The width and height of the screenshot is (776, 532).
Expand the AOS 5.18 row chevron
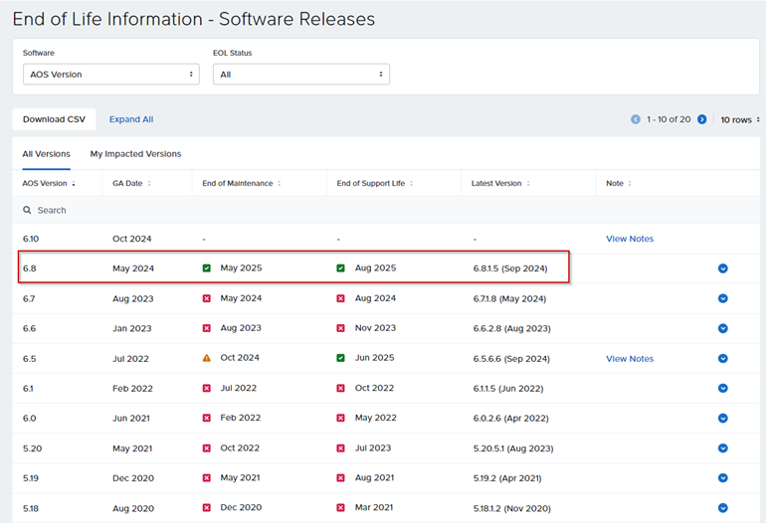723,507
